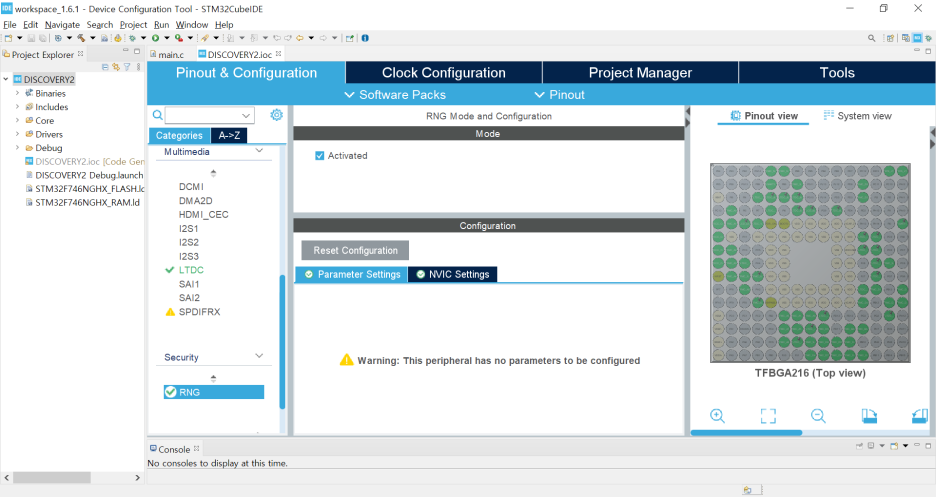Select the DCMI peripheral
936x497 pixels.
[x=191, y=187]
